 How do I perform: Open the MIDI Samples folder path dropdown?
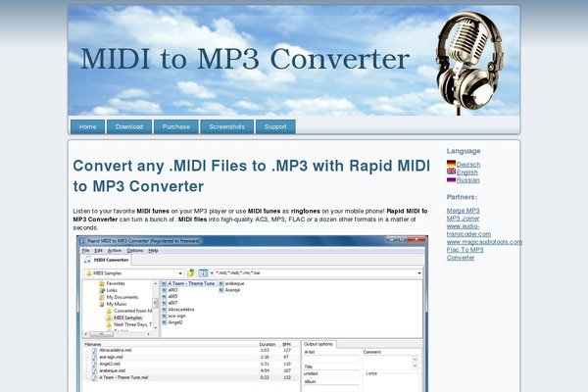pyautogui.click(x=180, y=273)
